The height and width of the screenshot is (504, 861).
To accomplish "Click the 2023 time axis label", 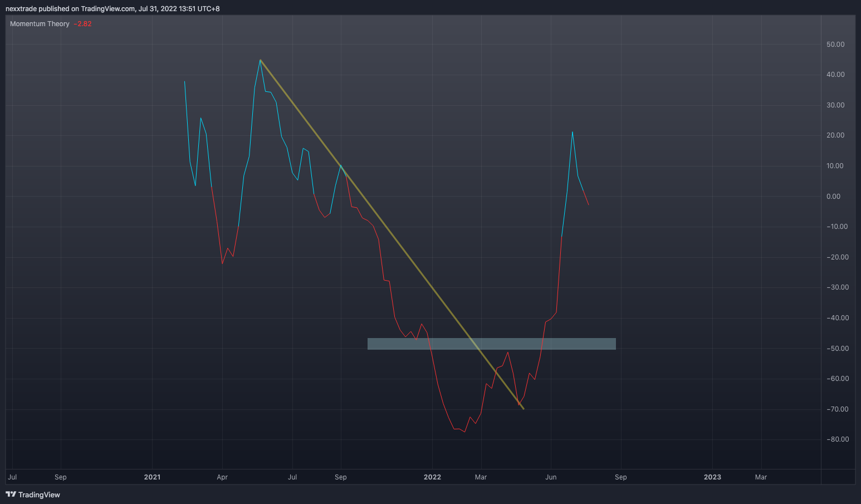I will coord(712,477).
